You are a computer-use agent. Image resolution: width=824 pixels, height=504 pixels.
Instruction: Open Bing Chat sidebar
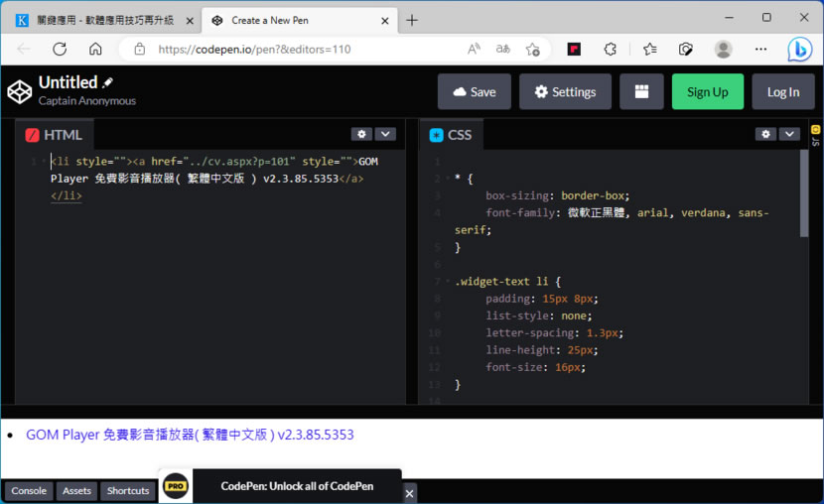click(799, 50)
